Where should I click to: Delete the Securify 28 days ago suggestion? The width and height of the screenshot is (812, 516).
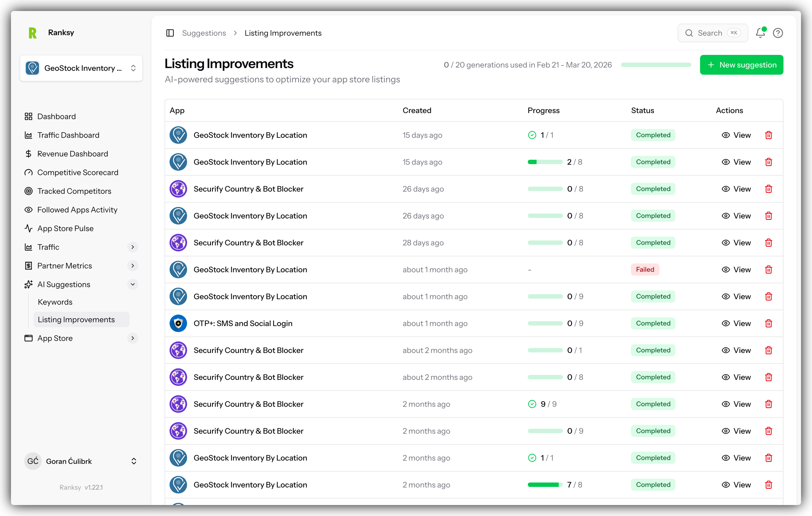click(x=768, y=243)
